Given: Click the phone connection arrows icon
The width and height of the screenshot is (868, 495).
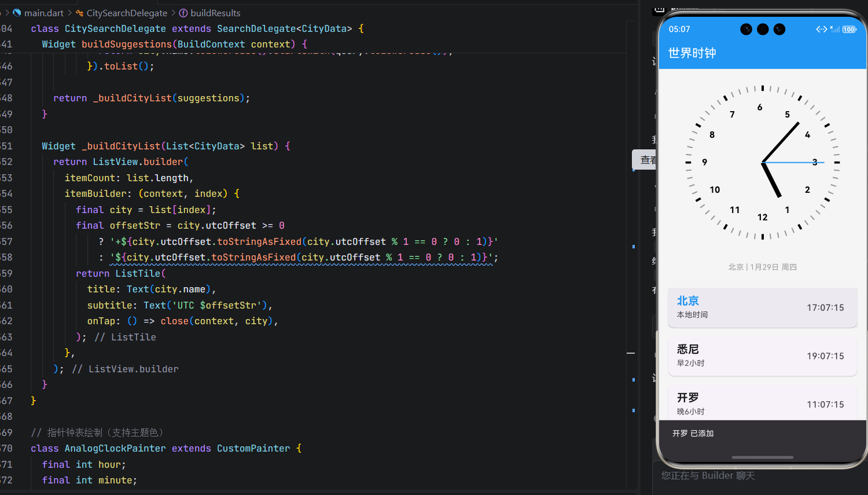Looking at the screenshot, I should (x=821, y=30).
